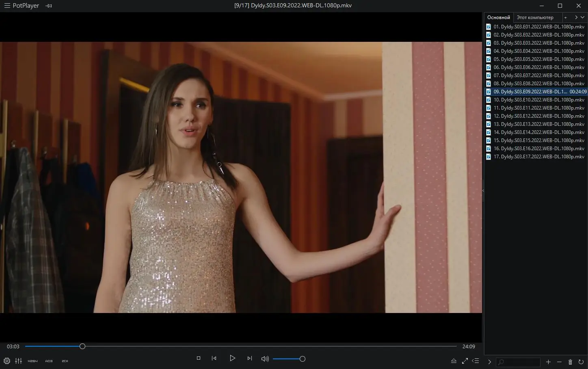The width and height of the screenshot is (588, 369).
Task: Switch to the Этот компьютер tab
Action: (535, 17)
